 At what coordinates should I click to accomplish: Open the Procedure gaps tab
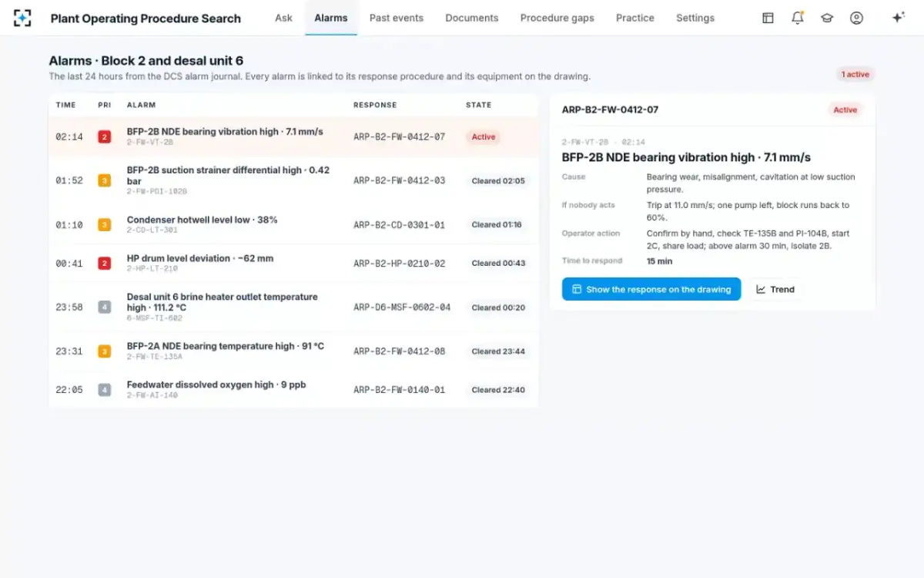(x=557, y=18)
